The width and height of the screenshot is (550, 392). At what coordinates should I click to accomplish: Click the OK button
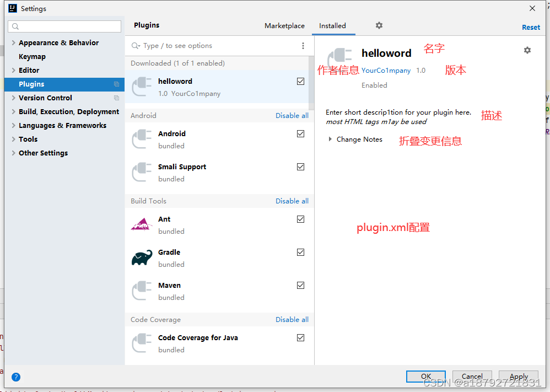[x=426, y=377]
